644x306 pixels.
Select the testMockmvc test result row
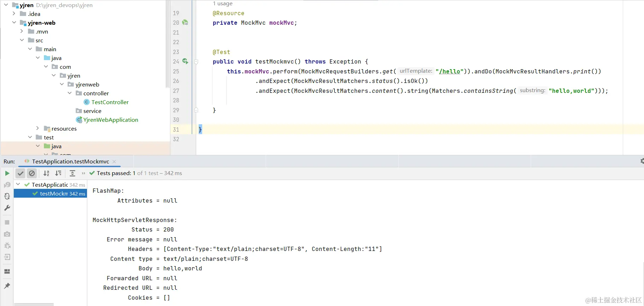point(51,193)
